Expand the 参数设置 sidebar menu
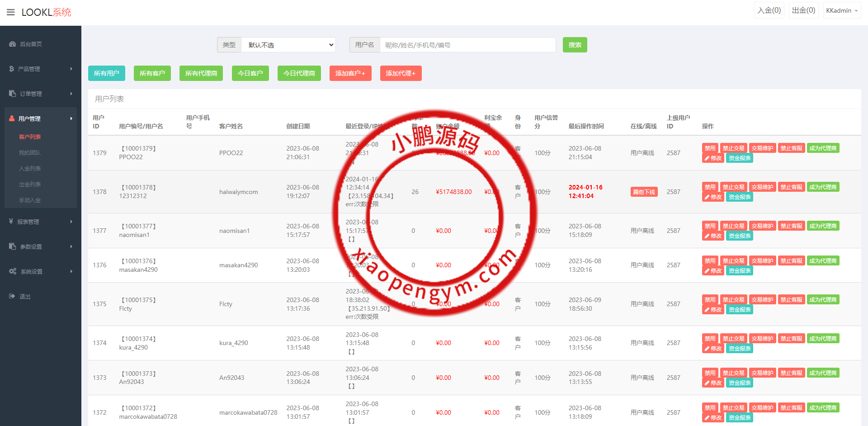 [41, 246]
